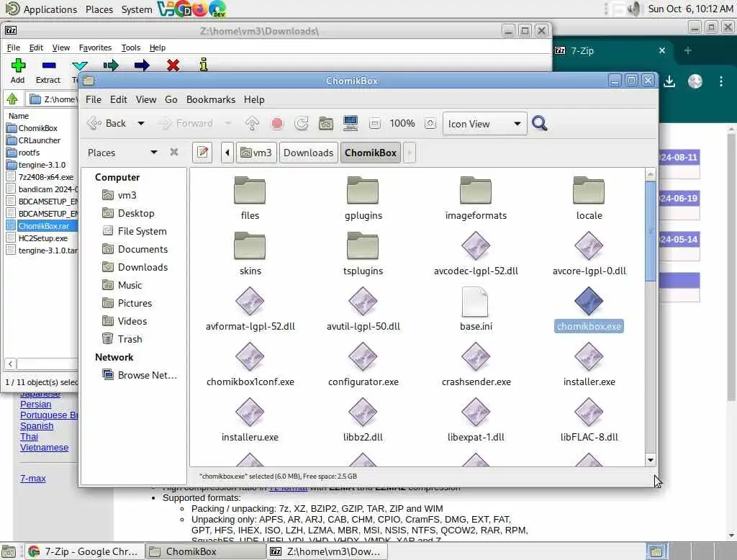Select Documents in the sidebar

coord(143,249)
